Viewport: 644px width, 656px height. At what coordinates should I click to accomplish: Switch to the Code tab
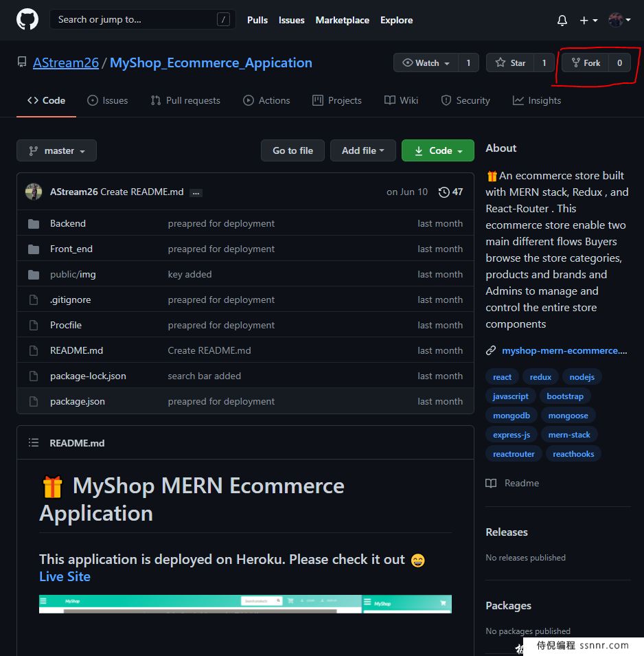tap(47, 100)
